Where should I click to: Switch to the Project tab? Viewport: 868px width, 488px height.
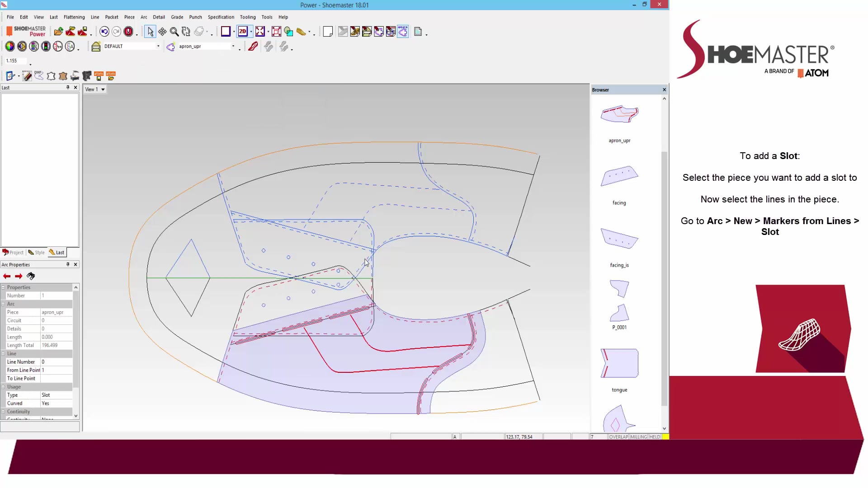click(x=13, y=253)
